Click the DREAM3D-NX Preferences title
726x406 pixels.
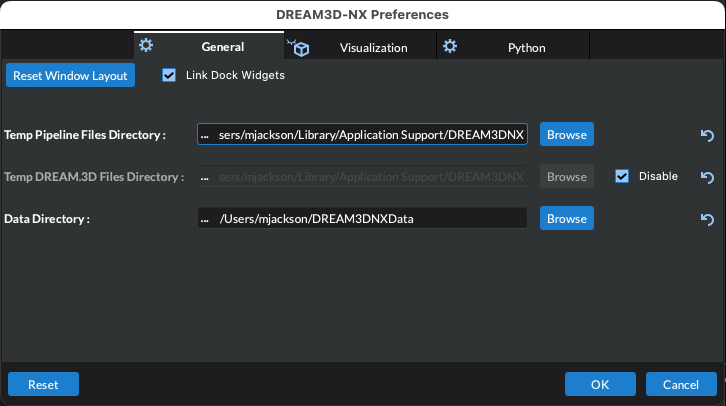point(362,14)
